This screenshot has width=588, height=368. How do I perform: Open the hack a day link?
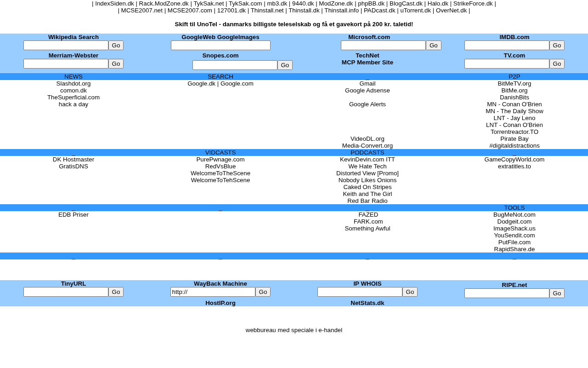[x=73, y=104]
